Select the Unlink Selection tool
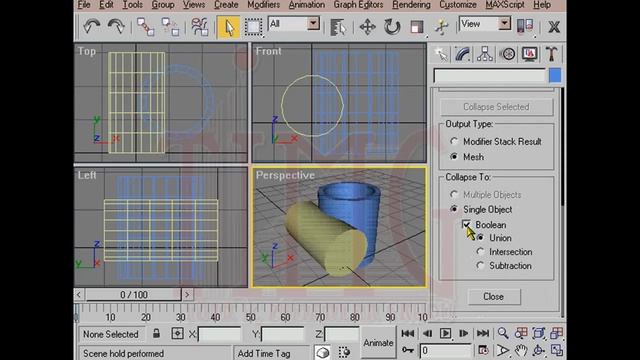The width and height of the screenshot is (640, 360). coord(170,27)
